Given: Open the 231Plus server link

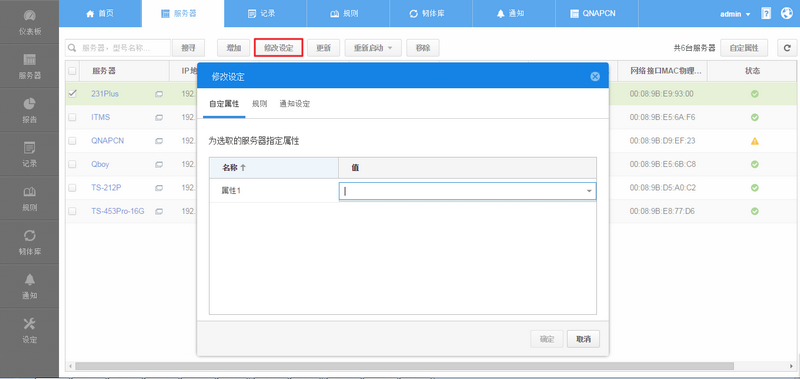Looking at the screenshot, I should [x=105, y=94].
